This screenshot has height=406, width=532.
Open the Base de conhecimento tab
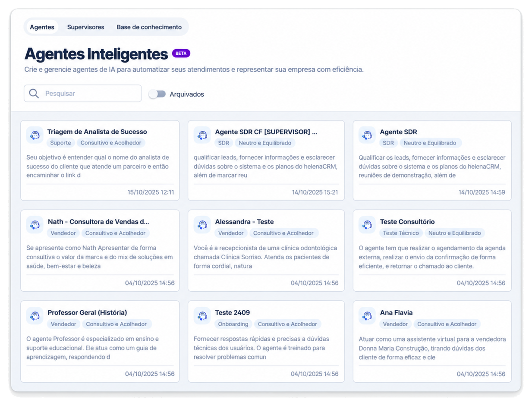(x=149, y=27)
